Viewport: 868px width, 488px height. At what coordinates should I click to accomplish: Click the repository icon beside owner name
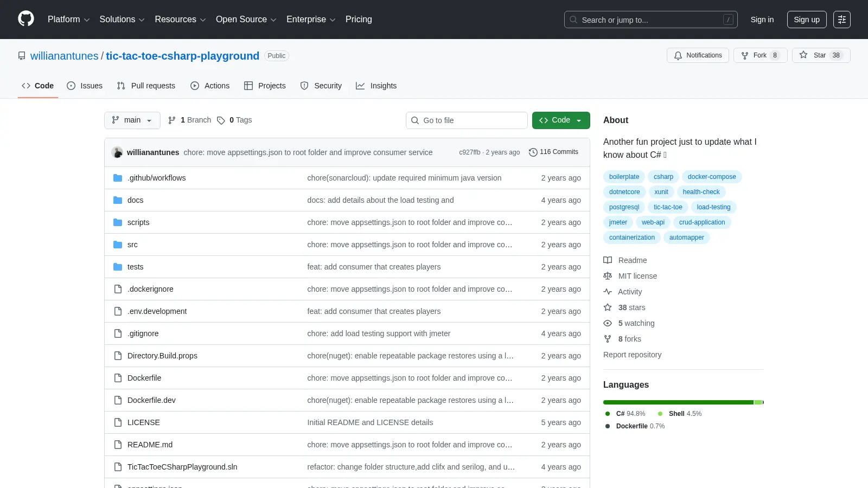pos(22,56)
